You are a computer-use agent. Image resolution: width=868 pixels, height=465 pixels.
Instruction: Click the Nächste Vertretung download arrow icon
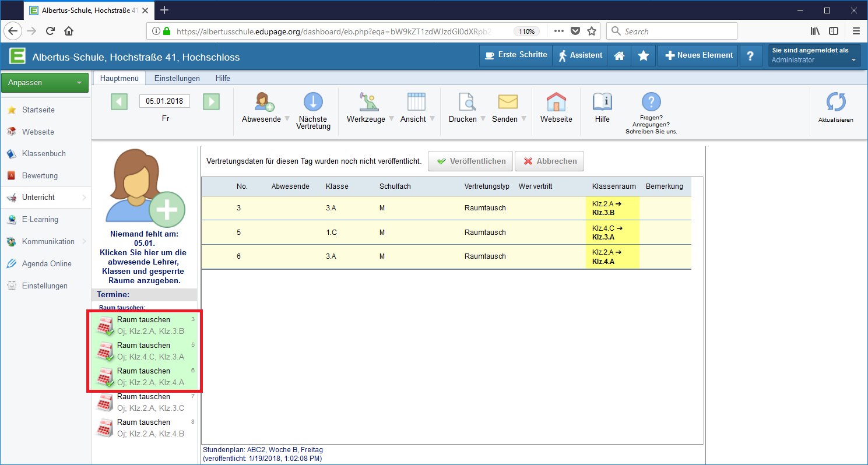coord(313,101)
